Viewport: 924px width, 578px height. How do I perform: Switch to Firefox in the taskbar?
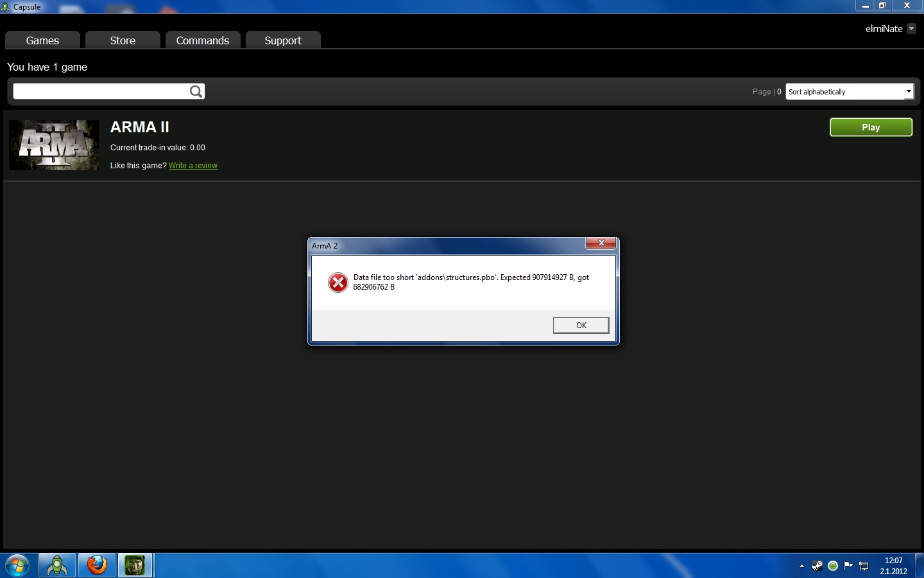[x=97, y=565]
